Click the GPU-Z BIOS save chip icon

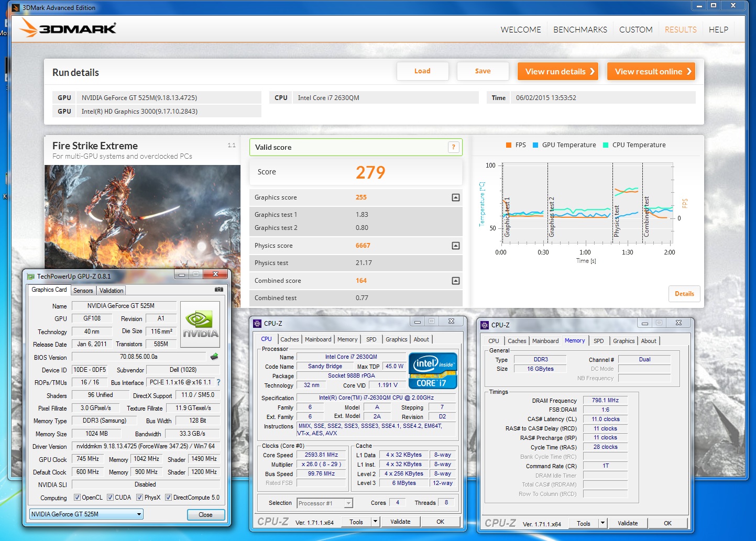(214, 357)
